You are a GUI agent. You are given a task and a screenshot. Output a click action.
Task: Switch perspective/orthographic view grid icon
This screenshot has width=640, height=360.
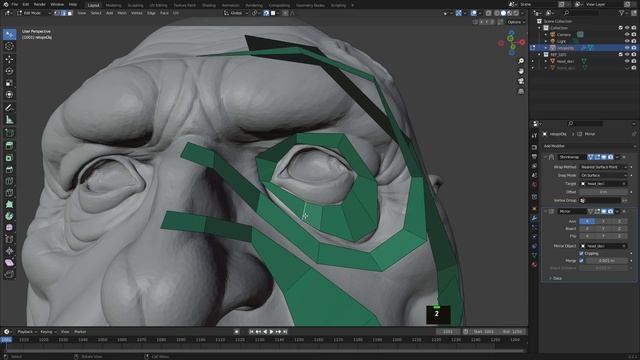[521, 91]
